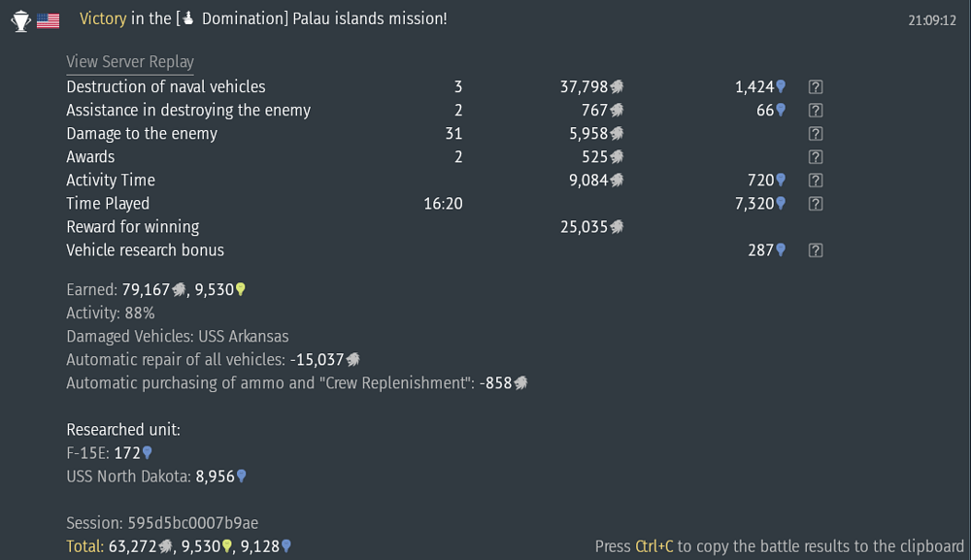Open help icon for Activity Time row
Viewport: 971px width, 560px height.
coord(816,181)
